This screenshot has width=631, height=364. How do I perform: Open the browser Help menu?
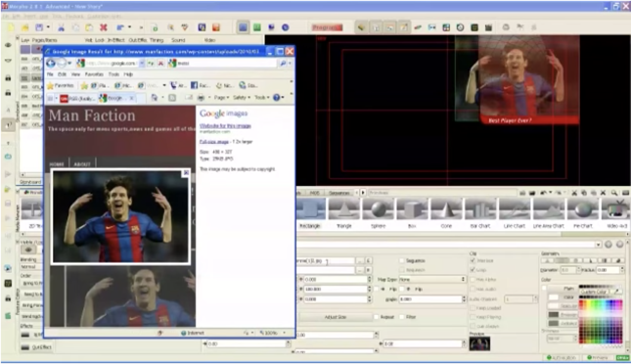[x=128, y=74]
